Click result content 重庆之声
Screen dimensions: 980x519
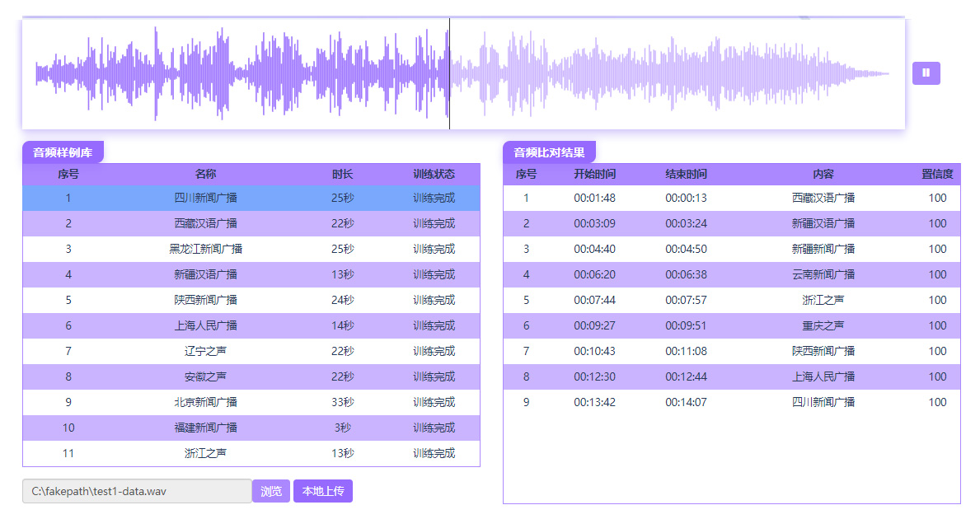(x=823, y=326)
